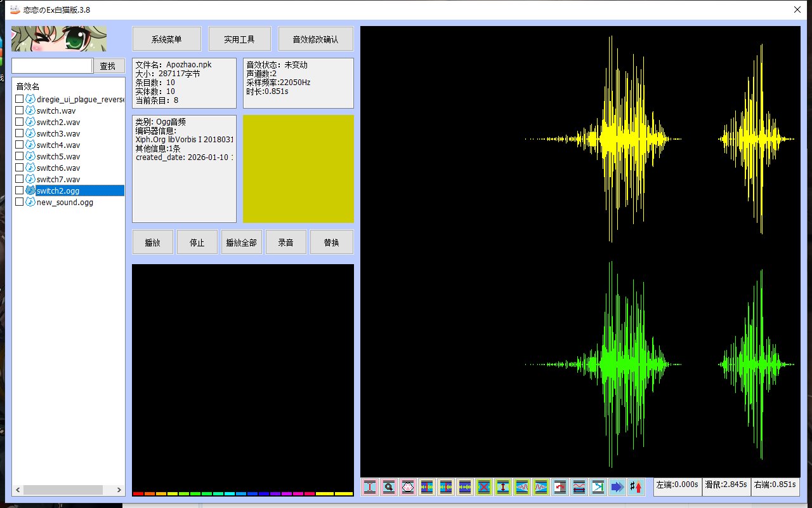Tick the checkbox for switch.wav
Screen dimensions: 812x508
tap(20, 110)
